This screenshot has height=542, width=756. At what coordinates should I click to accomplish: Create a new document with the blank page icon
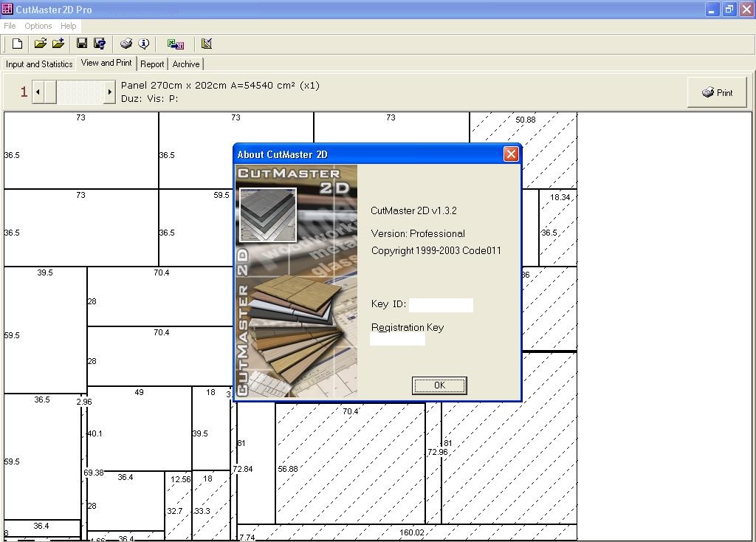(x=18, y=44)
